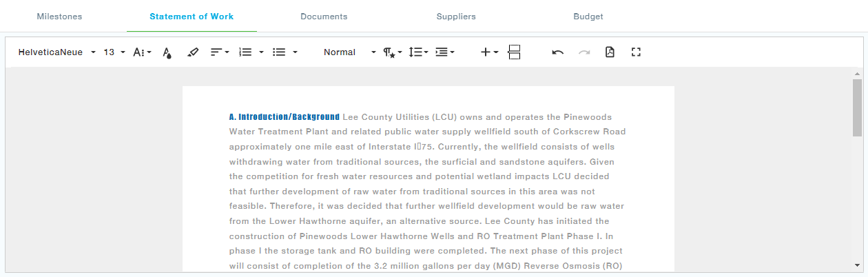Screen dimensions: 868x277
Task: Open the plus insert menu
Action: (x=489, y=52)
